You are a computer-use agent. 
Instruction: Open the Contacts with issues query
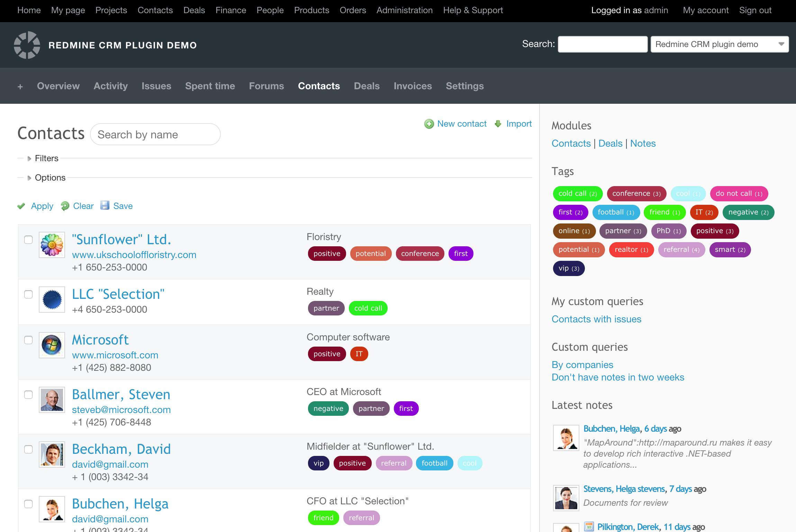(x=596, y=319)
